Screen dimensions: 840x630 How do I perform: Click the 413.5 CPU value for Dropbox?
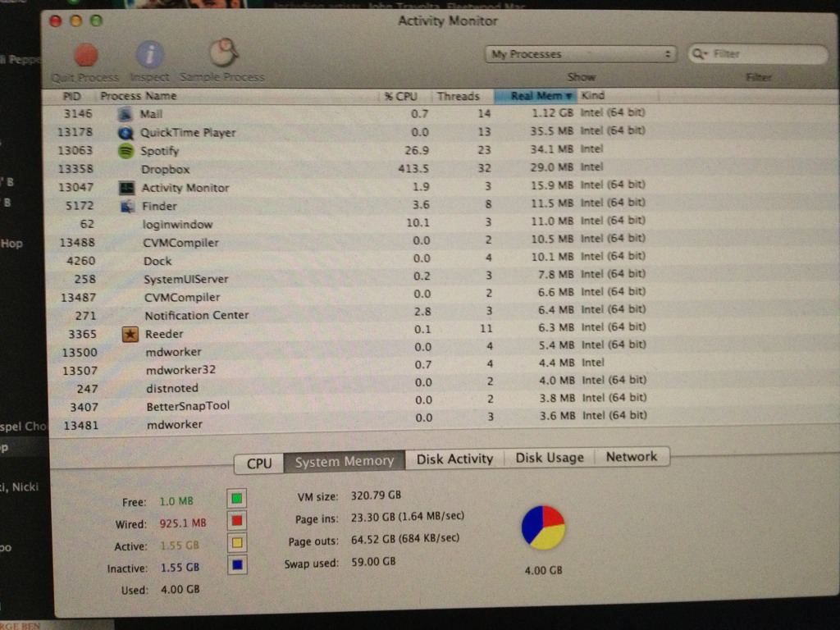[413, 169]
